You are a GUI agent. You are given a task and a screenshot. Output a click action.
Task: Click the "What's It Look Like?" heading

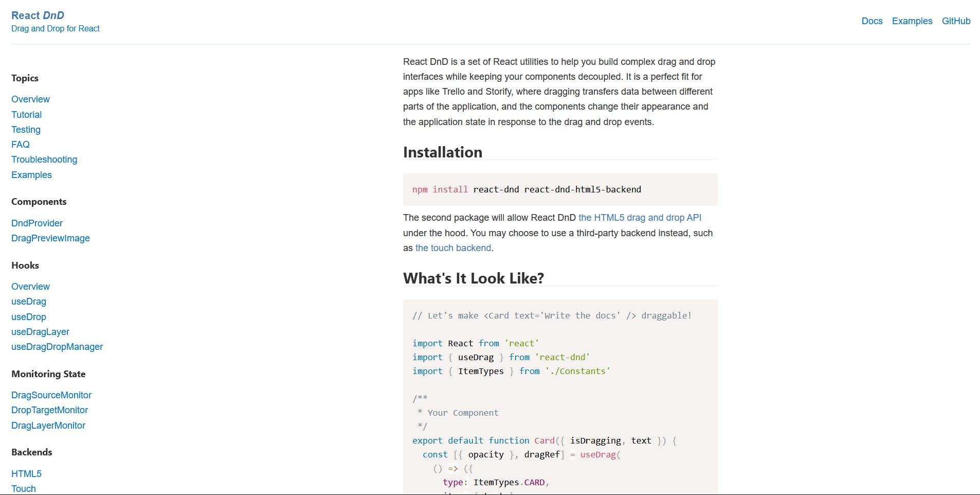(474, 278)
